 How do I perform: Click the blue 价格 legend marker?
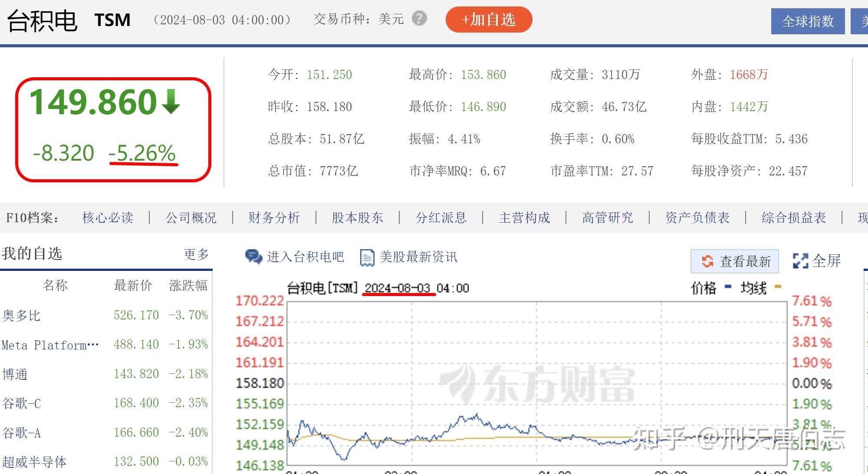[728, 286]
